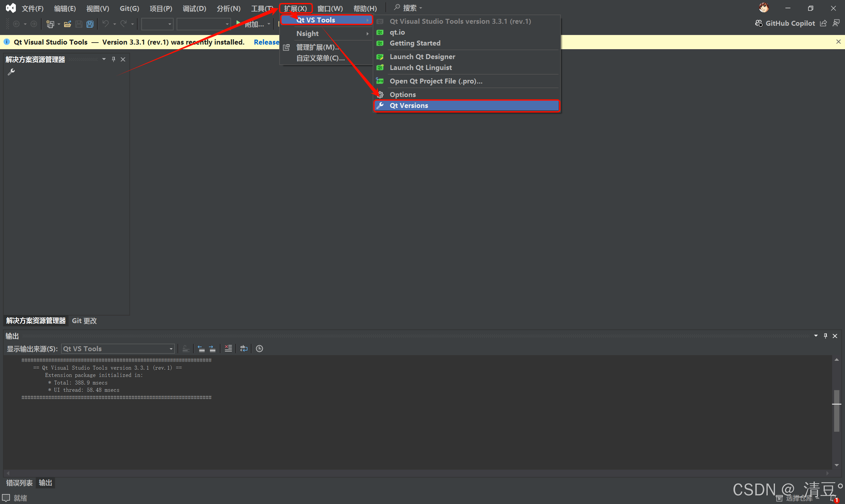
Task: Clear all output with the X-lines icon
Action: 228,349
